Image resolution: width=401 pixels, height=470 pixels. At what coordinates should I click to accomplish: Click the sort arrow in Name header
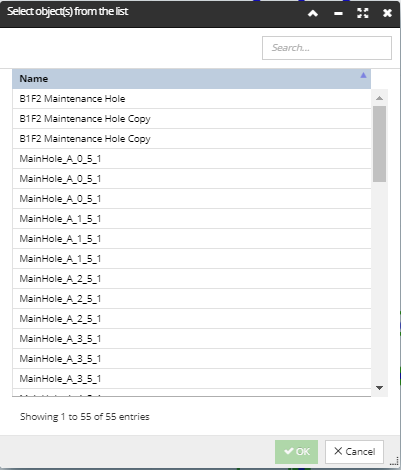click(x=363, y=75)
